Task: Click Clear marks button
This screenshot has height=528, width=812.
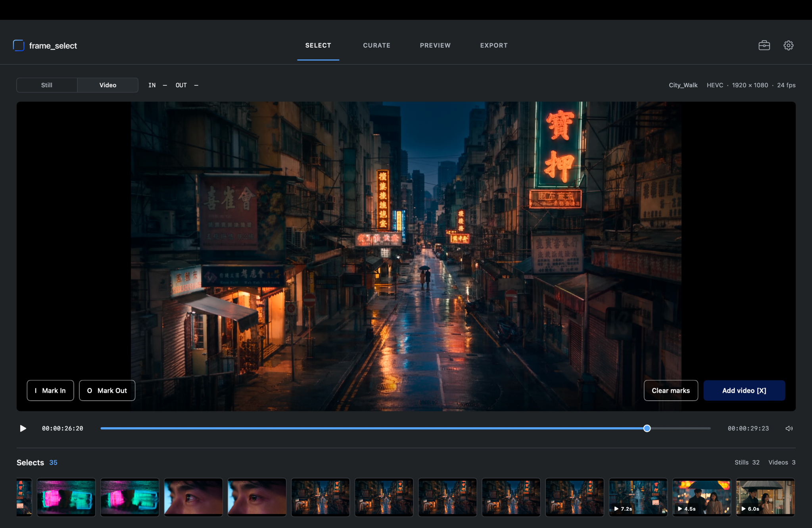Action: pos(671,390)
